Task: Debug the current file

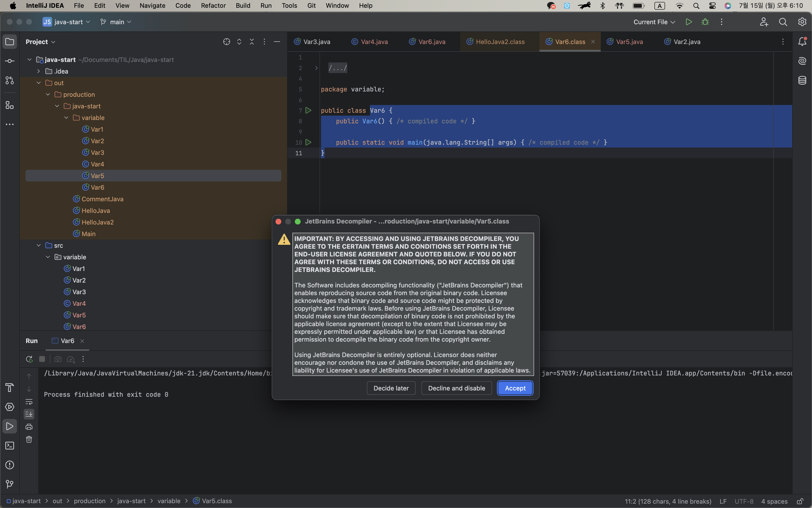Action: tap(705, 22)
